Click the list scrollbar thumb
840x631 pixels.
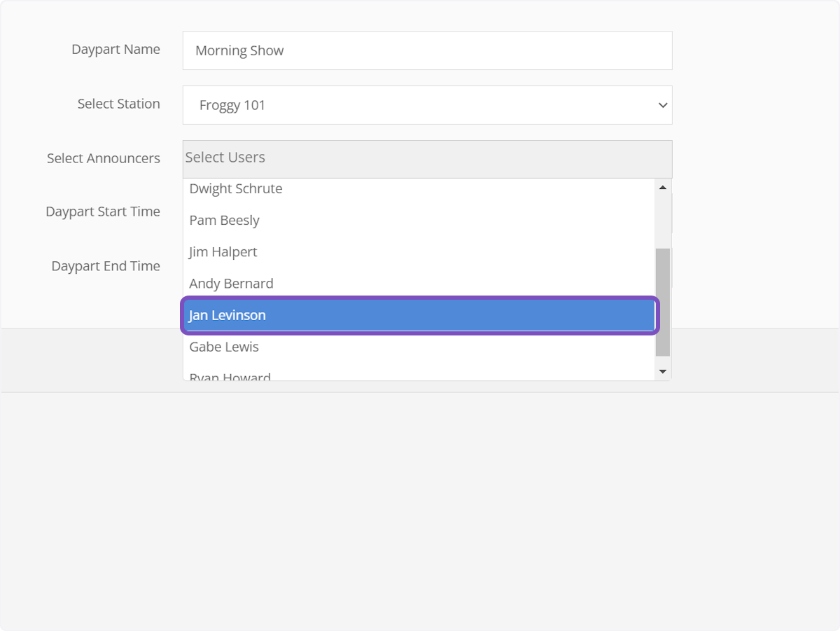[662, 301]
